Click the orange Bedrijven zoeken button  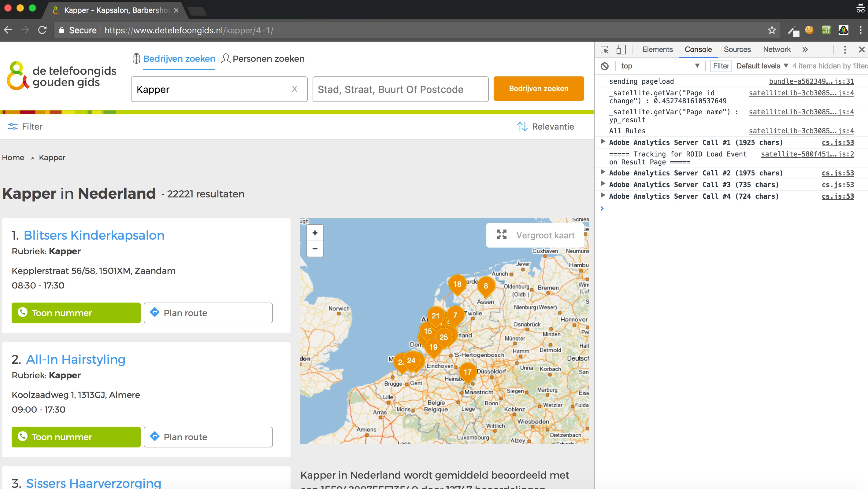(538, 89)
